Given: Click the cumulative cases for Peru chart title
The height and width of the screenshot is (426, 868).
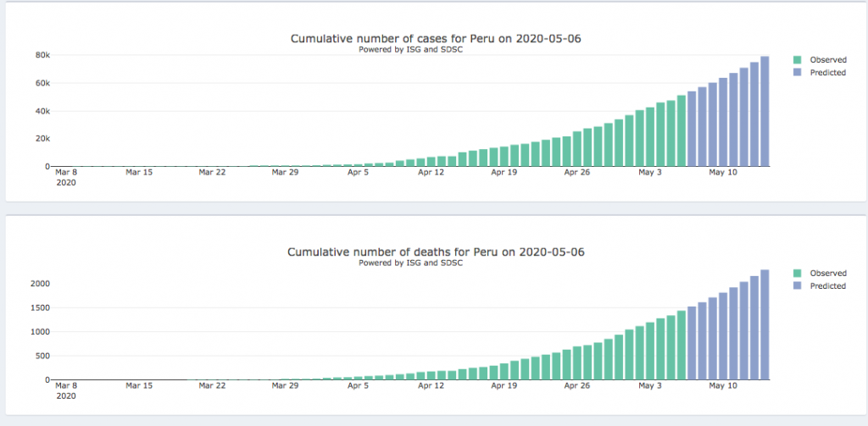Looking at the screenshot, I should (x=436, y=39).
